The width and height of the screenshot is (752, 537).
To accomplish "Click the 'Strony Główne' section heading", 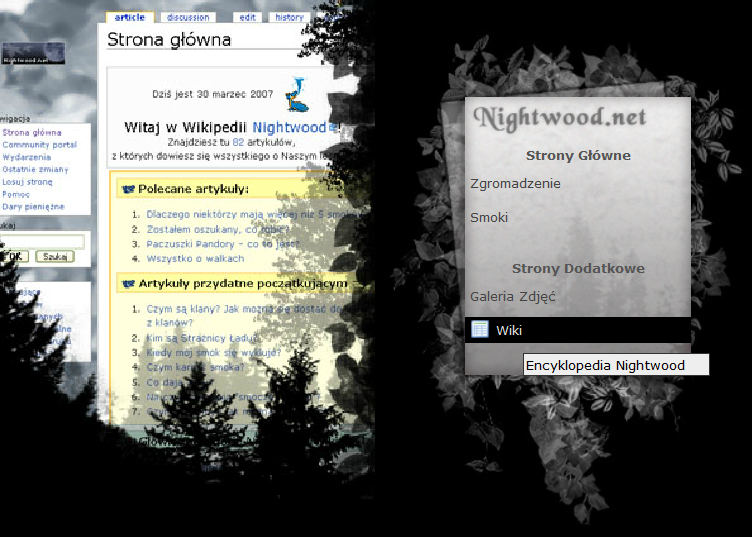I will tap(578, 155).
